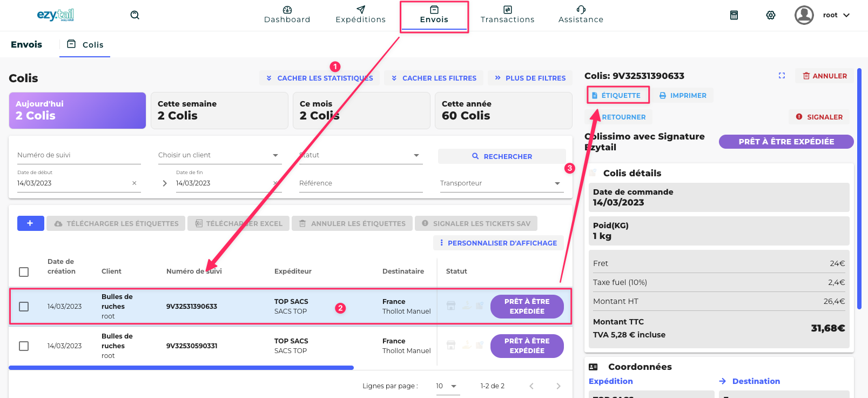Click status button on 9V32530590331 row
The height and width of the screenshot is (398, 868).
[x=527, y=346]
